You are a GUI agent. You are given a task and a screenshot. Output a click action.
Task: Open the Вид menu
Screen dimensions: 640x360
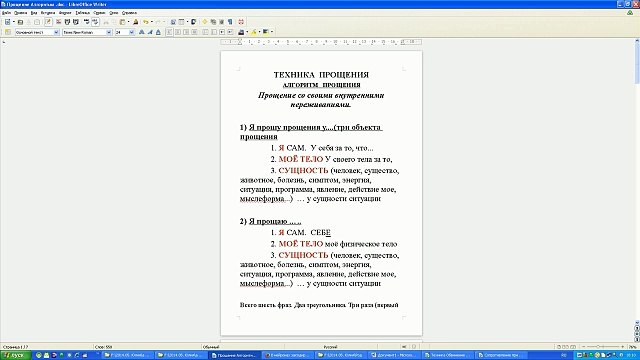tap(34, 13)
